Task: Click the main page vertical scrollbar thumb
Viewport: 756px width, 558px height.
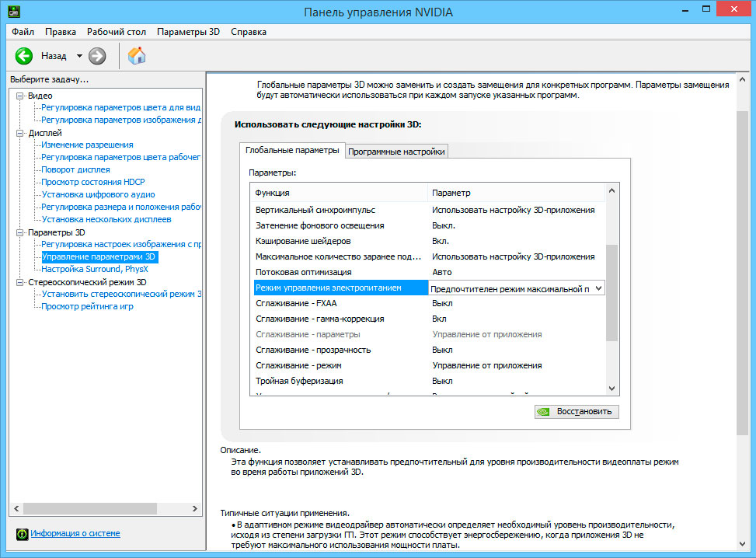Action: tap(743, 274)
